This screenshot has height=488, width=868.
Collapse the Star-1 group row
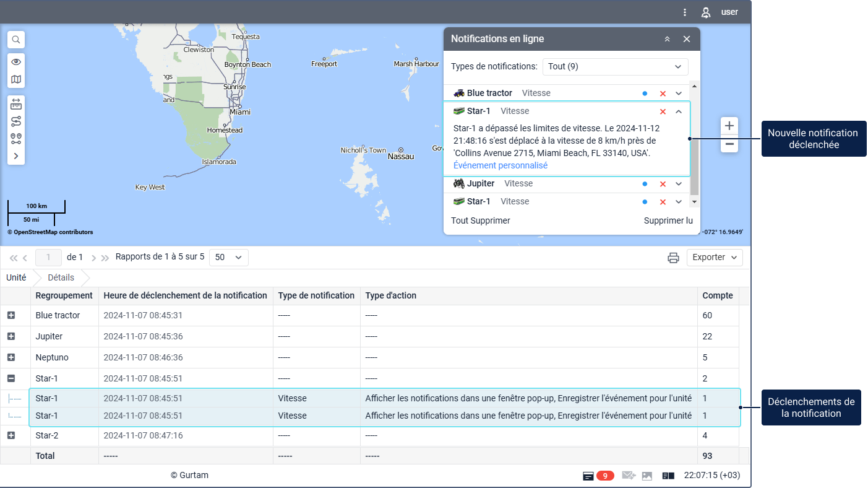pyautogui.click(x=11, y=378)
